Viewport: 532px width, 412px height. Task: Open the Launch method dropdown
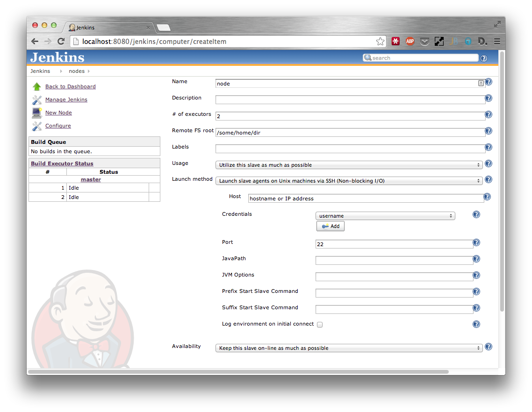click(349, 181)
